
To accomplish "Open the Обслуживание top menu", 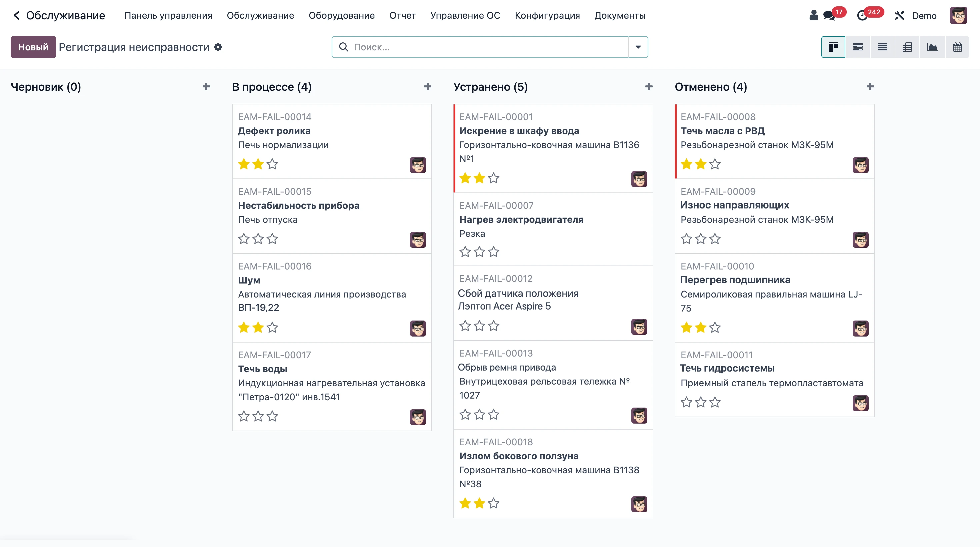I will [260, 16].
